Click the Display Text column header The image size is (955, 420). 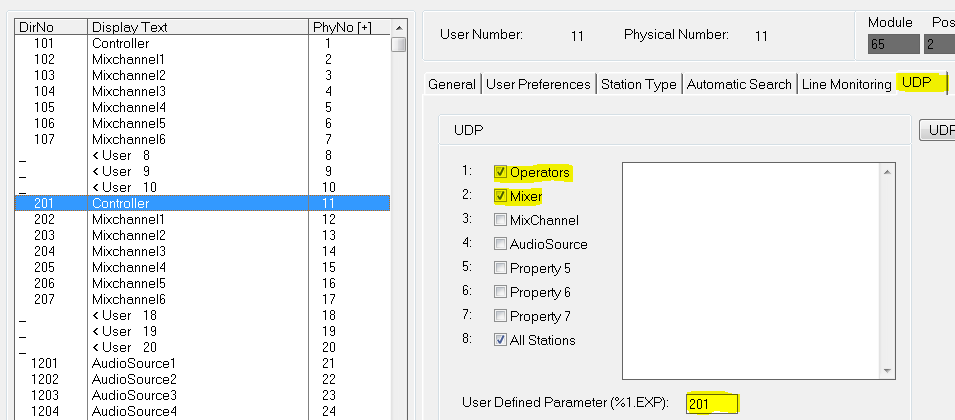tap(198, 27)
